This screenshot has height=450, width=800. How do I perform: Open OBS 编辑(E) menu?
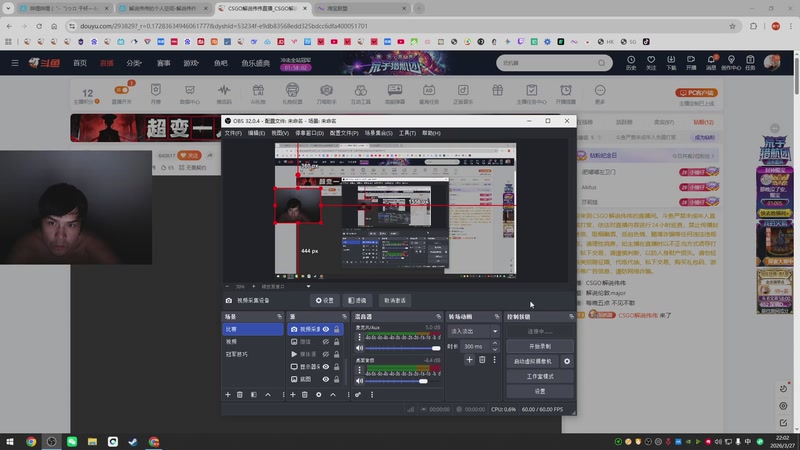click(x=256, y=133)
